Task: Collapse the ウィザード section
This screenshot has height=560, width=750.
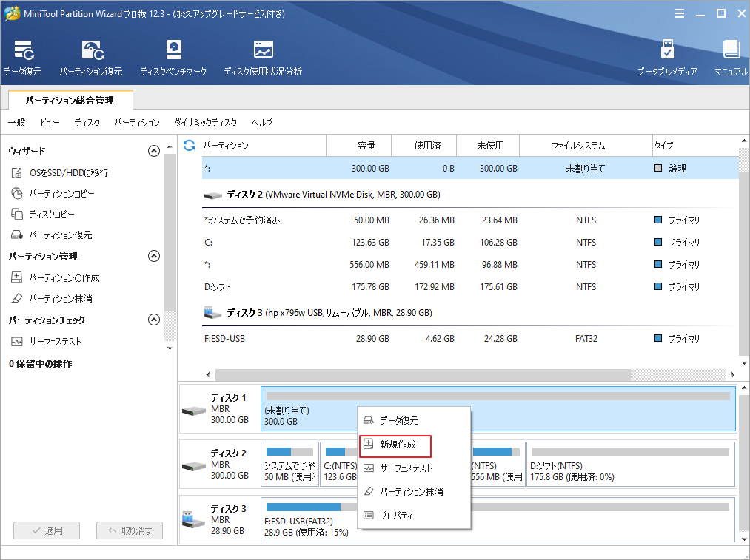Action: pos(153,151)
